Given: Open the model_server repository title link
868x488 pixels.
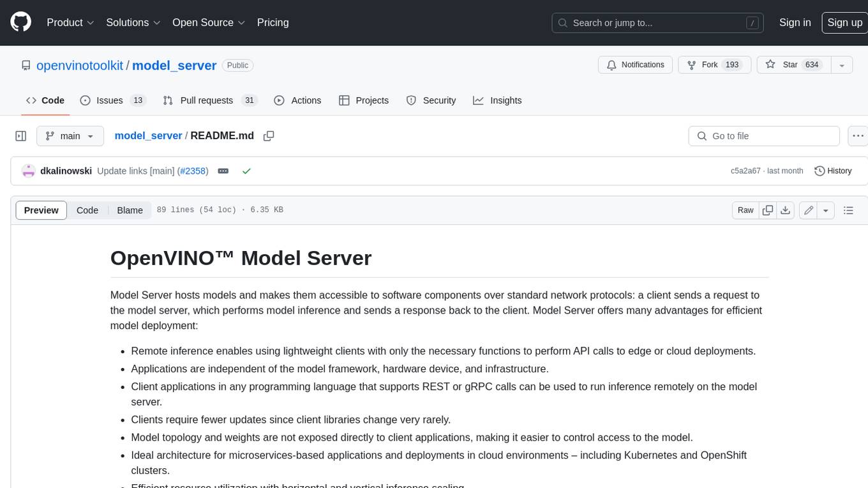Looking at the screenshot, I should [x=174, y=65].
